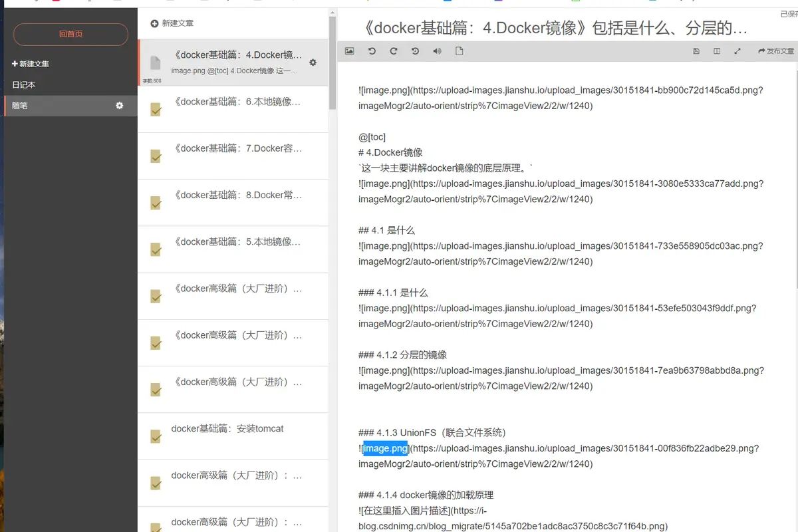Undo the last edit
The image size is (798, 532).
tap(372, 51)
